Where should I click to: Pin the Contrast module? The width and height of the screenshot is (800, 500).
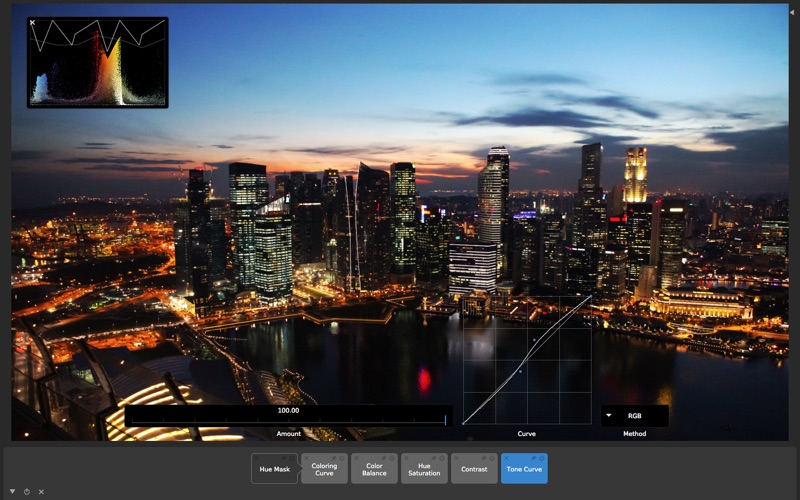click(x=484, y=458)
